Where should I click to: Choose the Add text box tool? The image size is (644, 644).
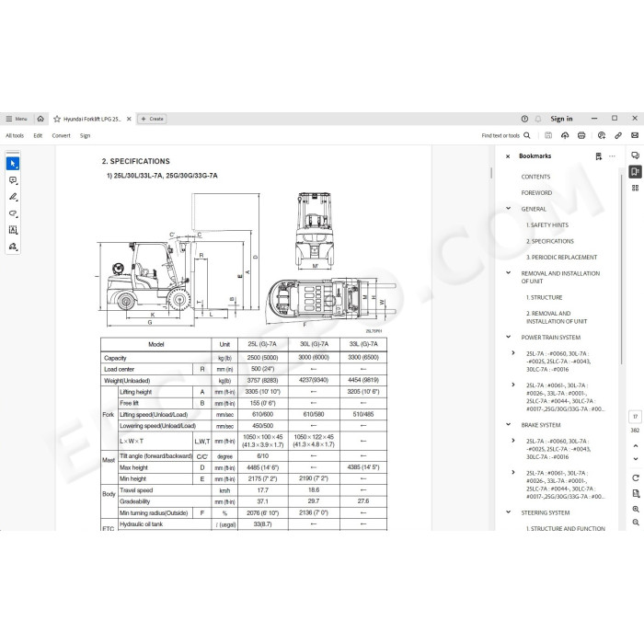click(13, 230)
